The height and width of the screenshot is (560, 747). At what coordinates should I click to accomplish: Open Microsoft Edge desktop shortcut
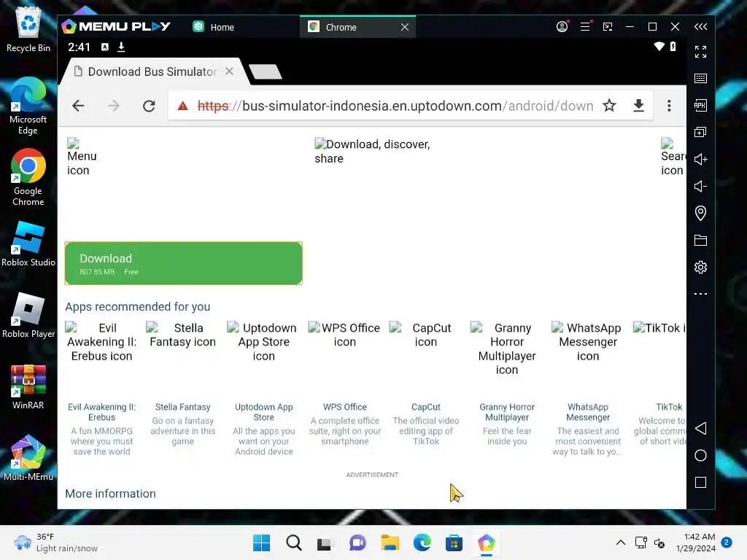coord(28,106)
